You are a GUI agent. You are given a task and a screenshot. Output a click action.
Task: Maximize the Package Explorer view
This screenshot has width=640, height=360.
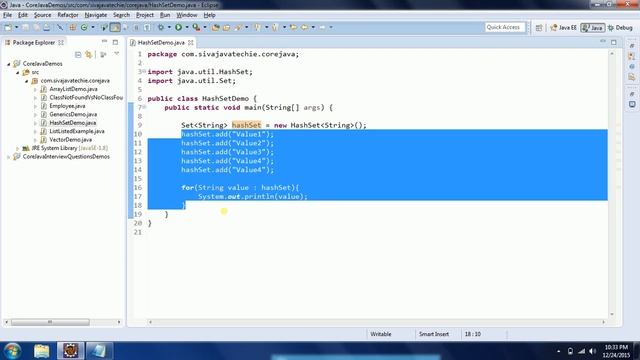116,42
